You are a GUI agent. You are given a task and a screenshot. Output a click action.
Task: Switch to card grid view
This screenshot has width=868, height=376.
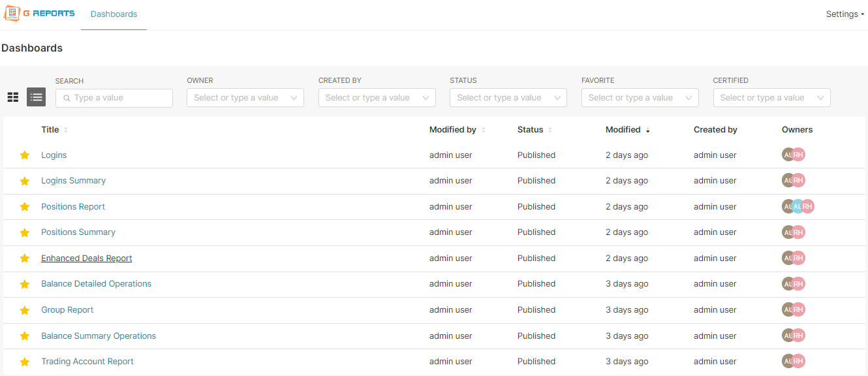tap(13, 97)
